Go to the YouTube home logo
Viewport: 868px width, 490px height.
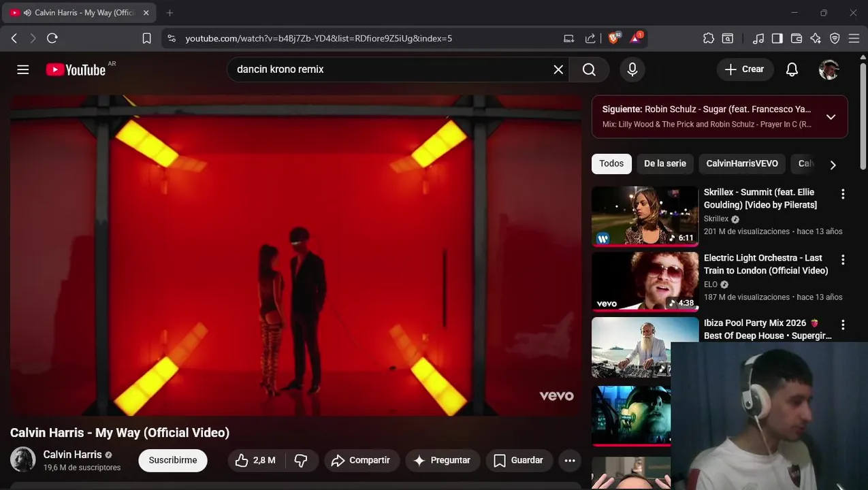[x=76, y=69]
